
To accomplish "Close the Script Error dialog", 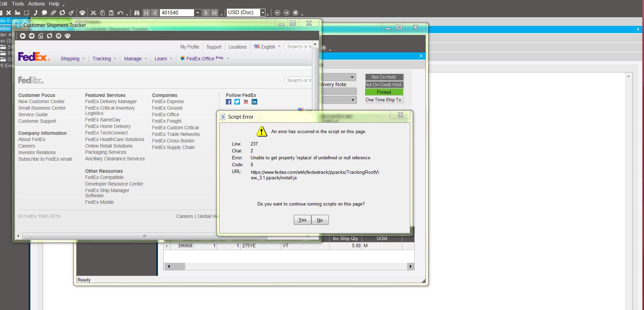I will pos(400,115).
